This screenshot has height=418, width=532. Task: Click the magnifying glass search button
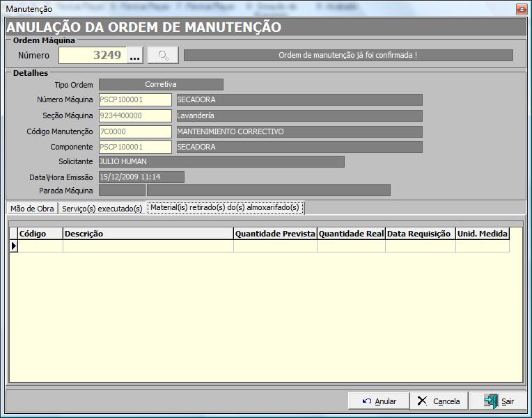[x=163, y=55]
